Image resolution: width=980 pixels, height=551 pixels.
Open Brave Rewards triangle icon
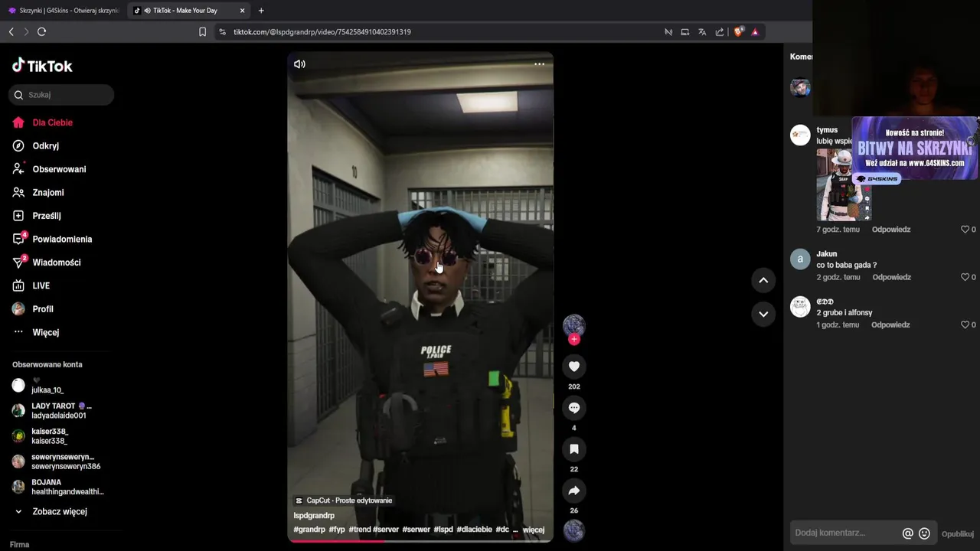click(755, 32)
